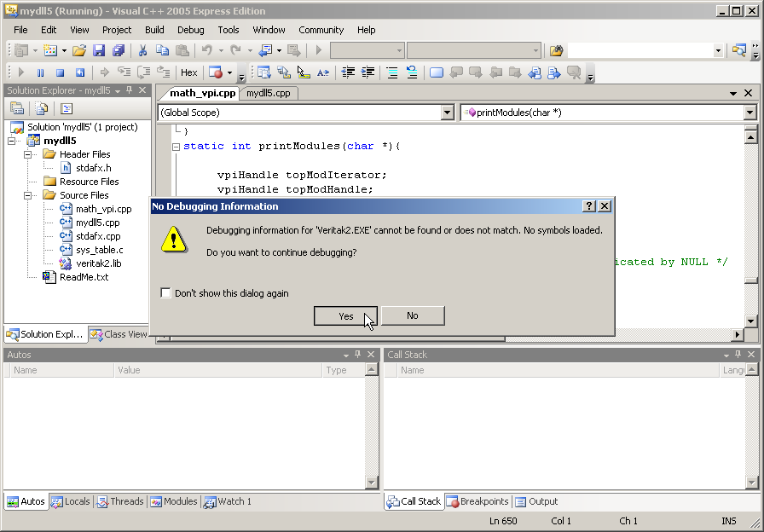Click the Find text input field
This screenshot has height=532, width=764.
point(640,50)
